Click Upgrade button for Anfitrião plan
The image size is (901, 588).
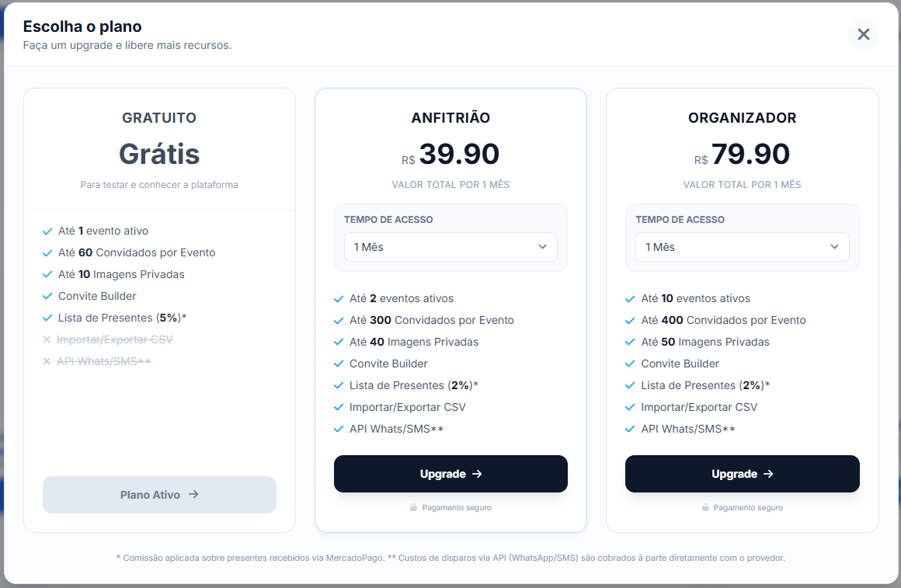tap(450, 474)
